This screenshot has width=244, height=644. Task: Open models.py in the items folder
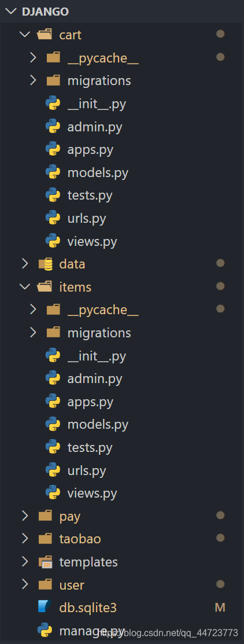(x=98, y=425)
